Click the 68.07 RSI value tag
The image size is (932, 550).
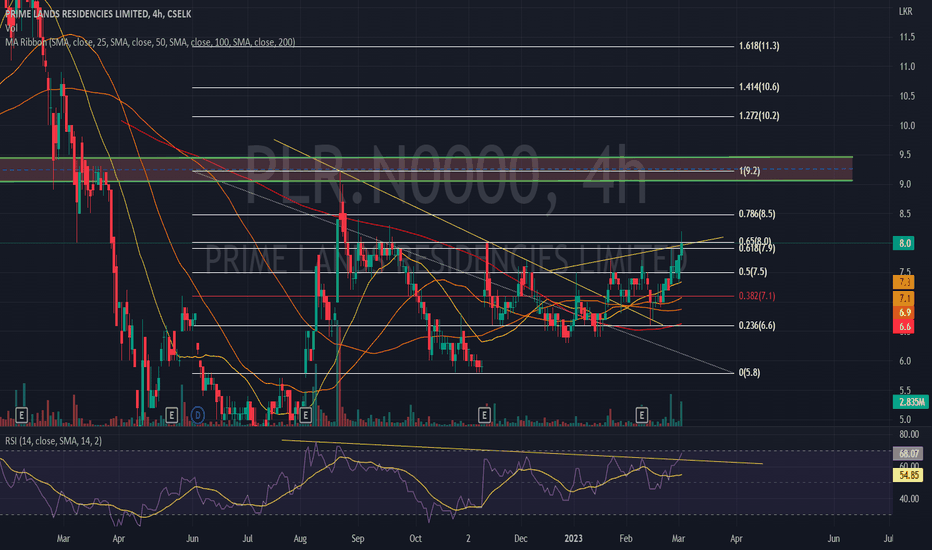[x=908, y=453]
